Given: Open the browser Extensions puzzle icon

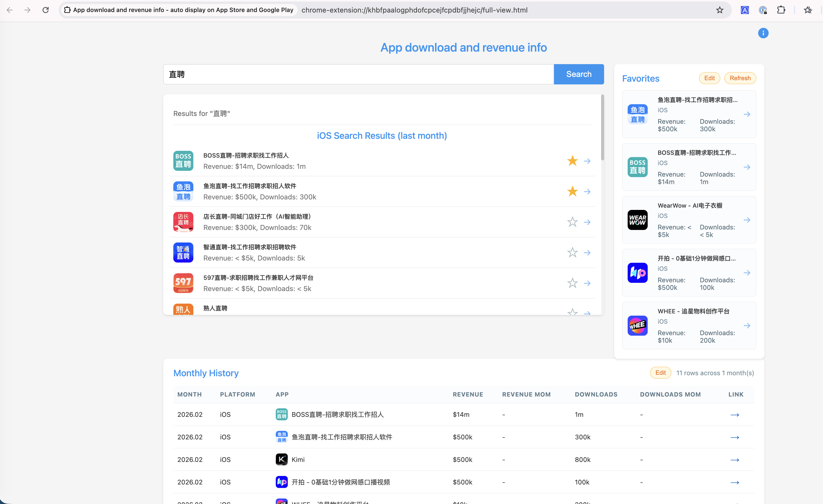Looking at the screenshot, I should pyautogui.click(x=781, y=10).
